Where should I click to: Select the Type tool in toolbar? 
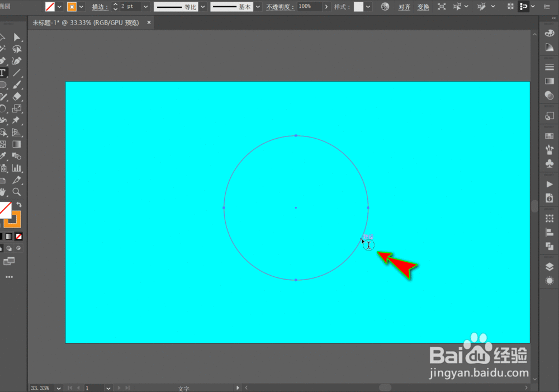[3, 73]
